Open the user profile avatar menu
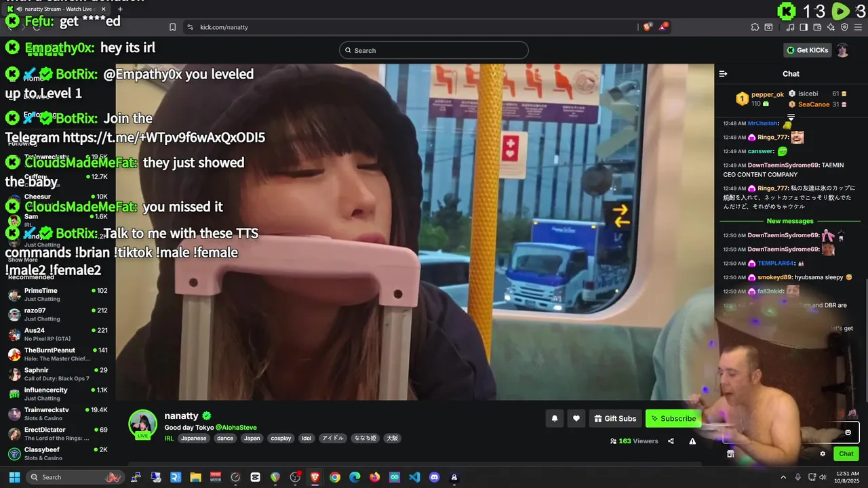The image size is (868, 488). [x=842, y=50]
